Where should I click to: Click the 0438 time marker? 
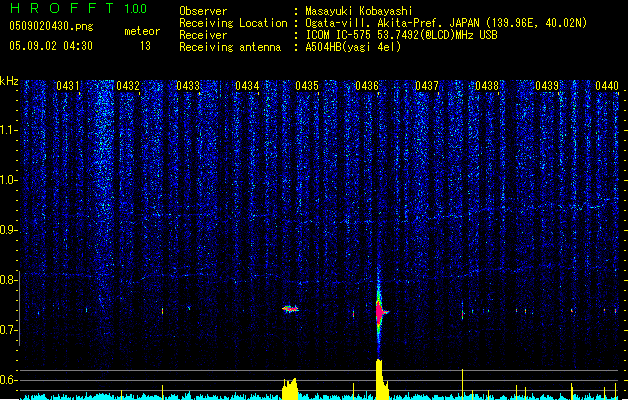pyautogui.click(x=487, y=86)
